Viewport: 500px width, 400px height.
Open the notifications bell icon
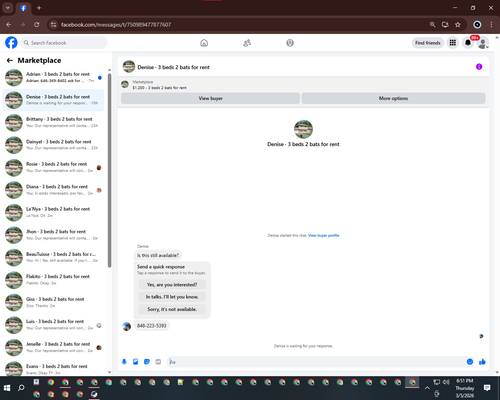click(468, 43)
